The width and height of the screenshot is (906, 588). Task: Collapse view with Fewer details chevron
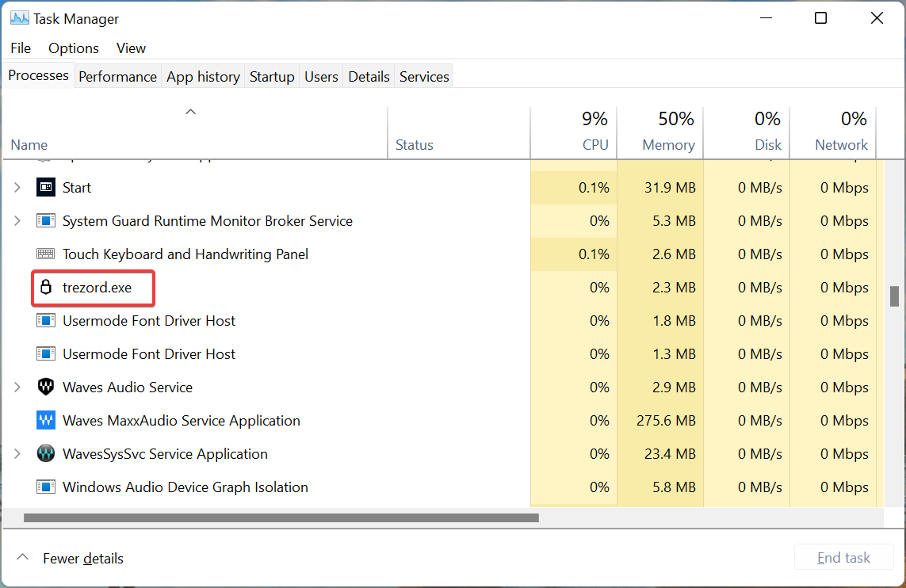(22, 557)
